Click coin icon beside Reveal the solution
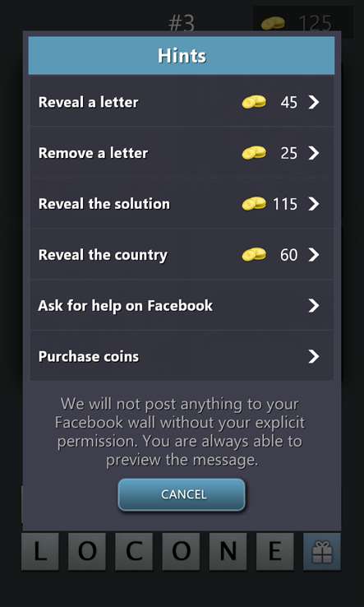Viewport: 364px width, 607px height. [254, 204]
